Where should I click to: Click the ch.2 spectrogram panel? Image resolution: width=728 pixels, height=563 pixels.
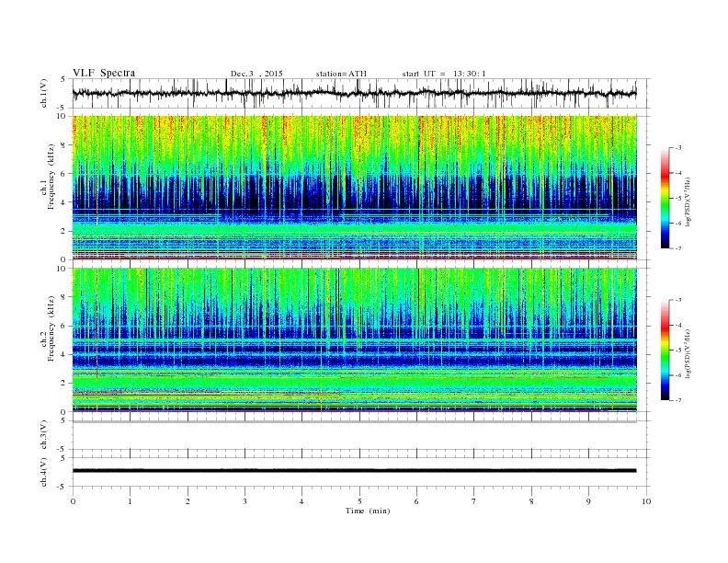355,340
